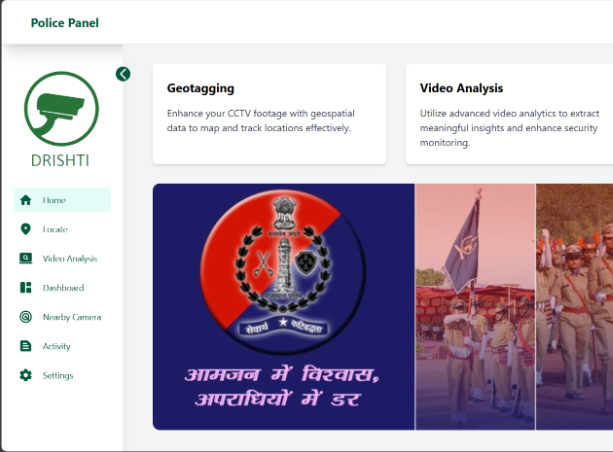The image size is (613, 452).
Task: Click the Activity document icon
Action: pyautogui.click(x=25, y=346)
